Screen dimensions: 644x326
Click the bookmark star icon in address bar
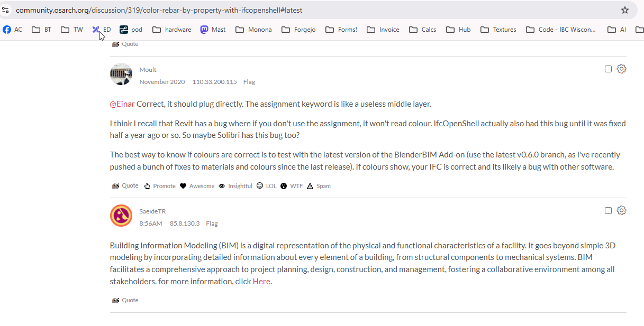625,10
